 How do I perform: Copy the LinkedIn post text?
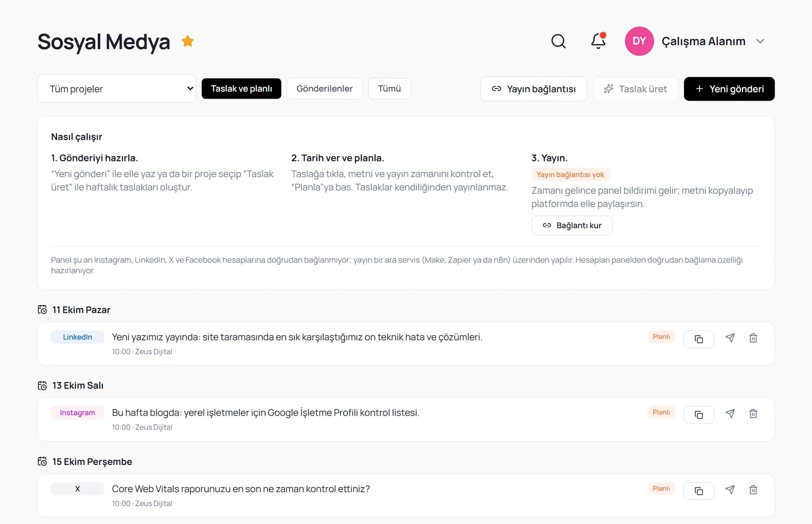click(699, 339)
